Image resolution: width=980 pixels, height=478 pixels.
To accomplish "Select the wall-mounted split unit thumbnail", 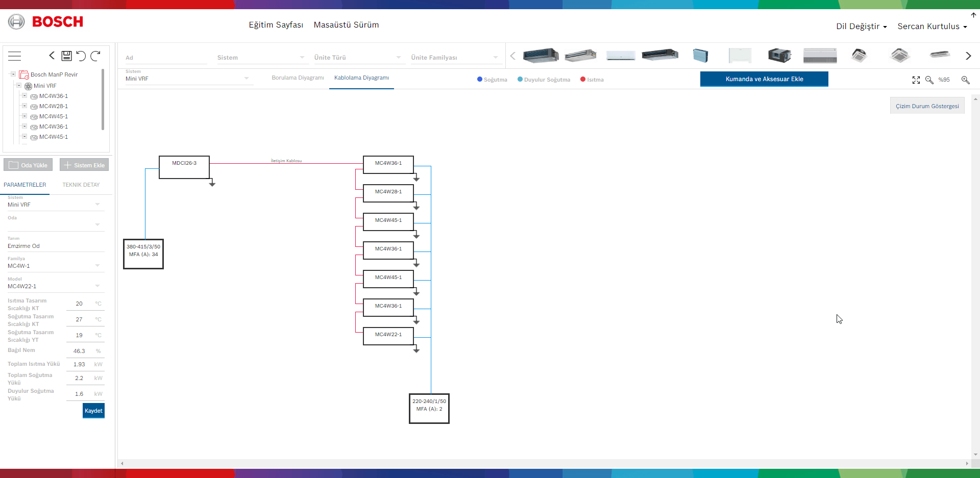I will click(621, 56).
